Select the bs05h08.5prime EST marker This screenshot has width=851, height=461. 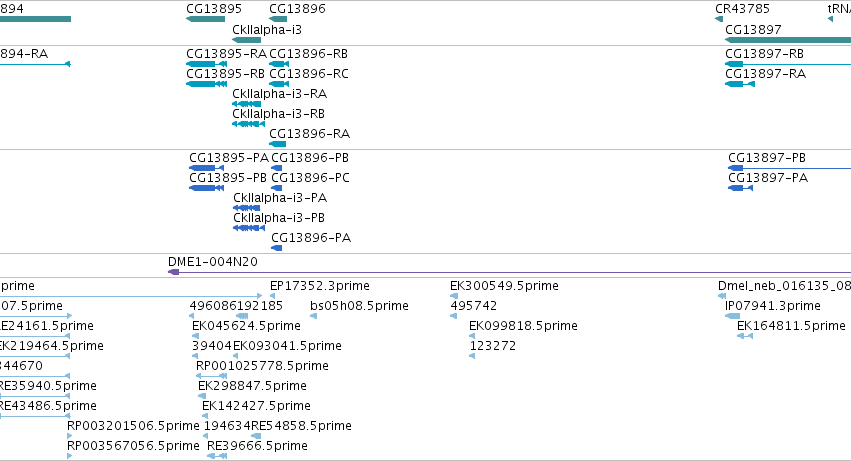313,316
